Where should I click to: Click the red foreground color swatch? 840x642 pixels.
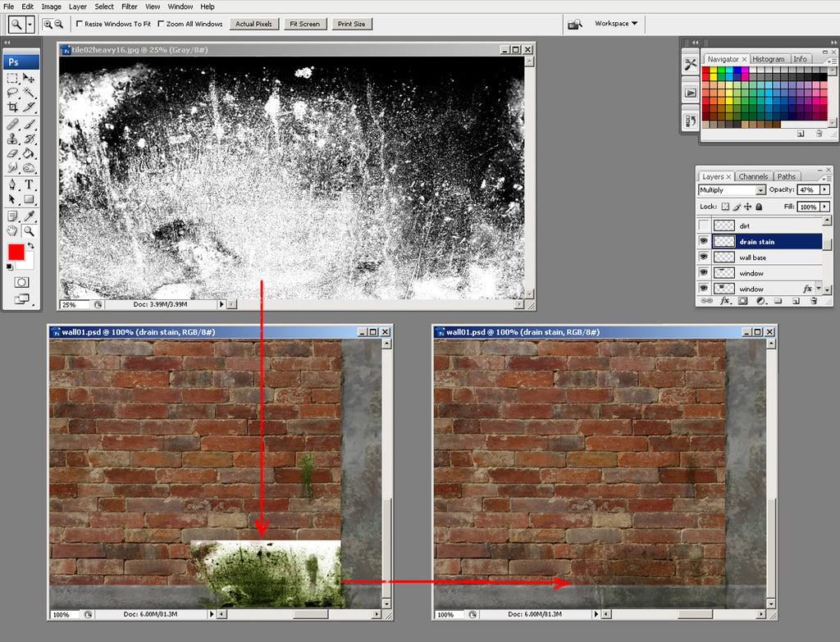click(16, 252)
